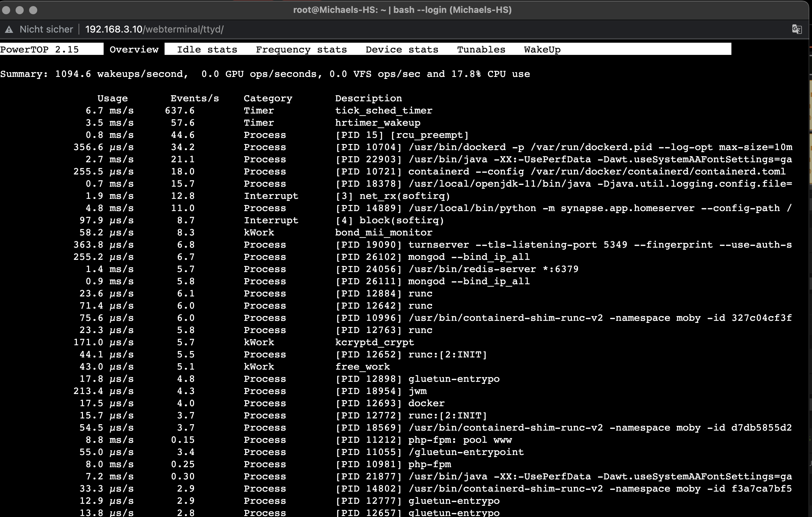Click the tick_sched_timer row description
This screenshot has width=812, height=517.
point(383,110)
